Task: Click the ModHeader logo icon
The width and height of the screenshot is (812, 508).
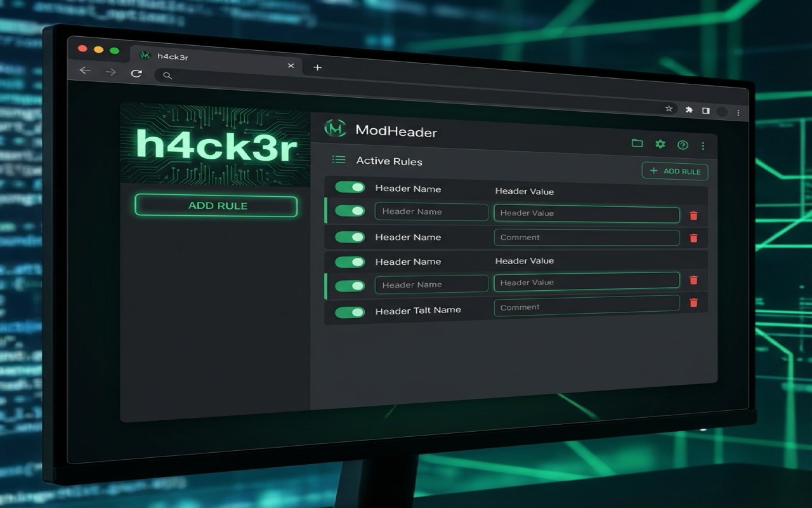Action: tap(335, 128)
